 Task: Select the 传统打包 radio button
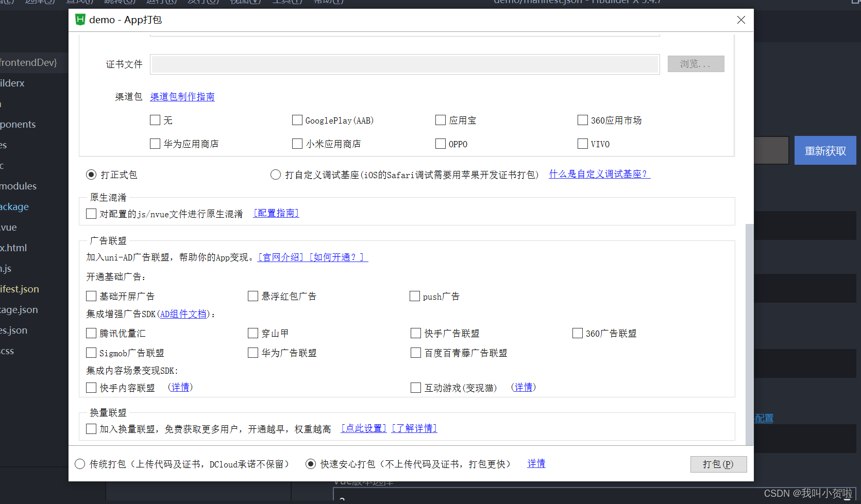pyautogui.click(x=80, y=464)
